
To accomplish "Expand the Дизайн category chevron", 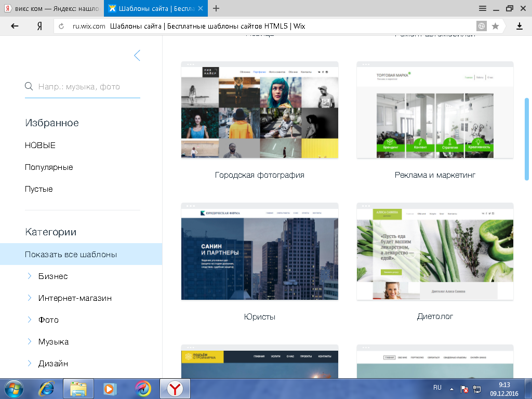I will coord(30,363).
